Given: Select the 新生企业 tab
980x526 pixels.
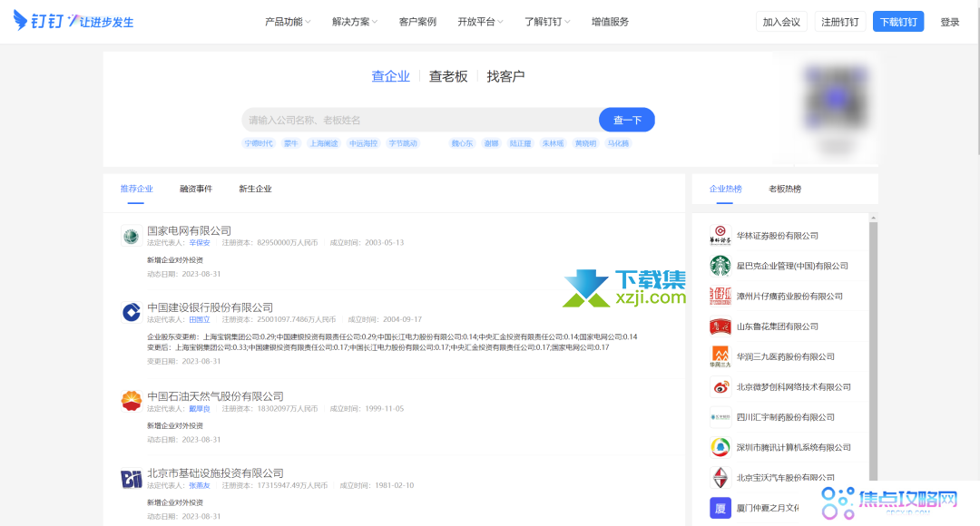Looking at the screenshot, I should [255, 189].
